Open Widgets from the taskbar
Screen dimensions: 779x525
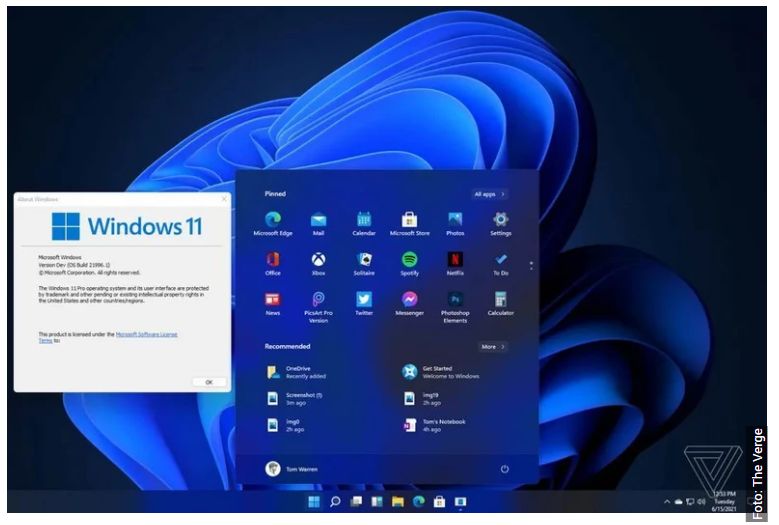377,502
